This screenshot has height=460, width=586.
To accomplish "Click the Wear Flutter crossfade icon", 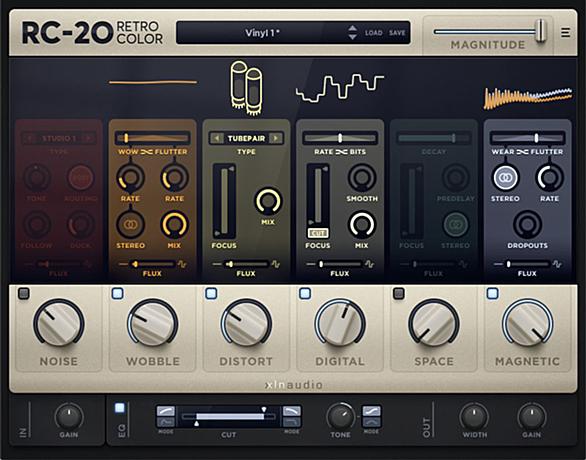I will (522, 152).
